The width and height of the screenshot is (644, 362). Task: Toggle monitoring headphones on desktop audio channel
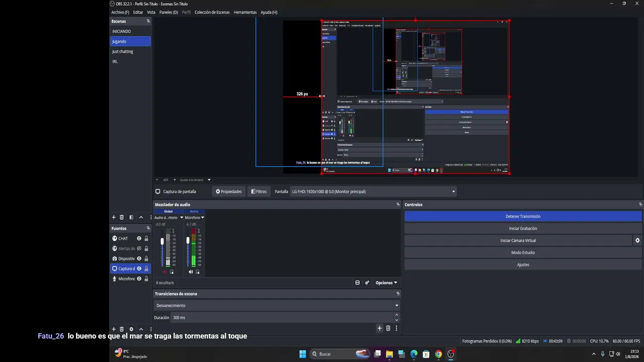click(x=172, y=272)
